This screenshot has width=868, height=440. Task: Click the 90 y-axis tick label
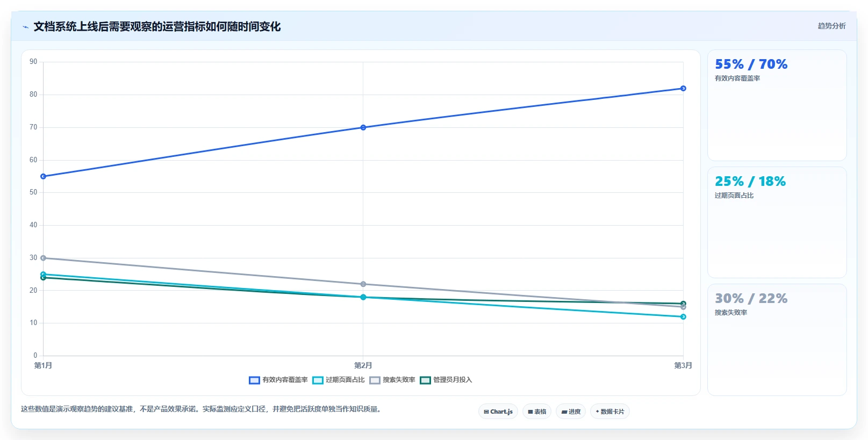[33, 62]
